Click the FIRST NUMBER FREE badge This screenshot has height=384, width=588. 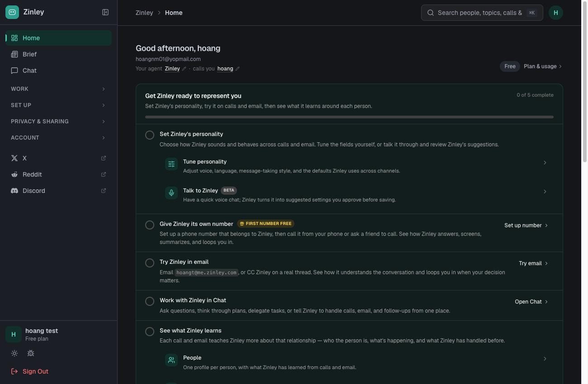[x=266, y=224]
